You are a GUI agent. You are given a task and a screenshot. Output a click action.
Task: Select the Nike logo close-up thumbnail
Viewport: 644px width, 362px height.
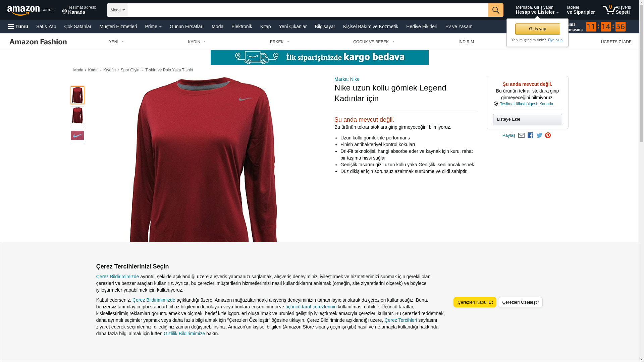(x=77, y=135)
